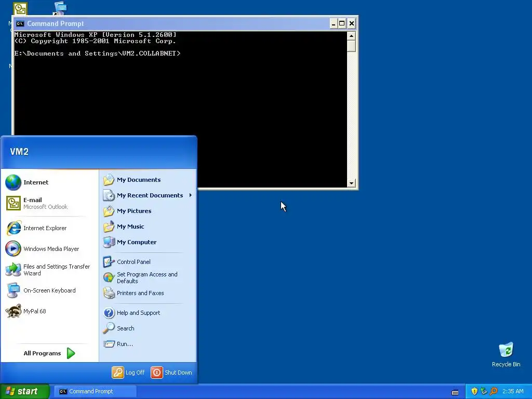Open My Pictures folder icon
Image resolution: width=532 pixels, height=399 pixels.
(x=109, y=211)
